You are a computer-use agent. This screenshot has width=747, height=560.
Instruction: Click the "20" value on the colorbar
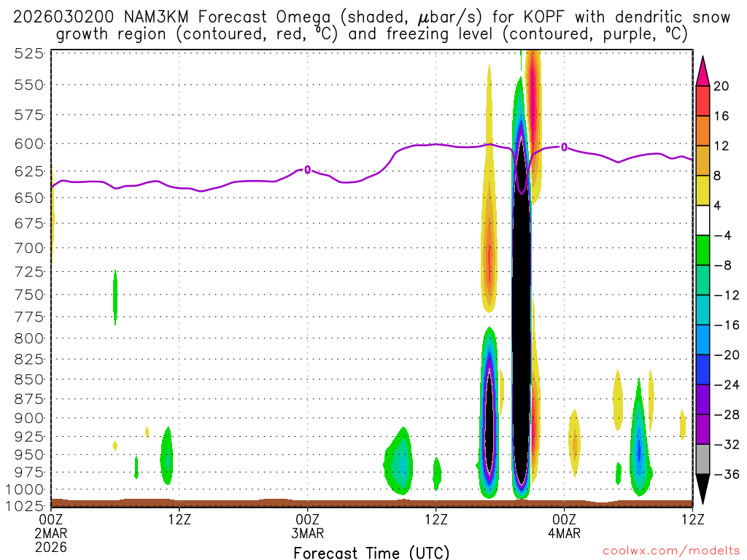[721, 86]
